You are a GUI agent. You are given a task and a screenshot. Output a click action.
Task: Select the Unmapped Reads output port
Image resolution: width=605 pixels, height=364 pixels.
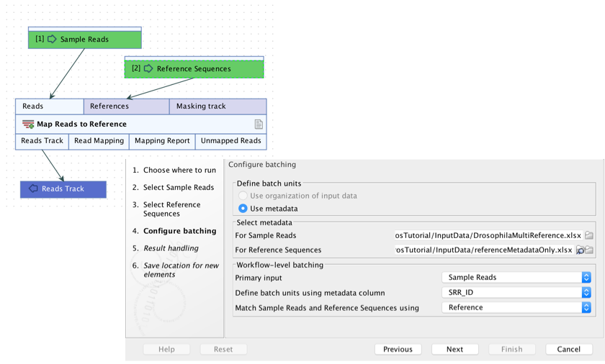[x=230, y=141]
